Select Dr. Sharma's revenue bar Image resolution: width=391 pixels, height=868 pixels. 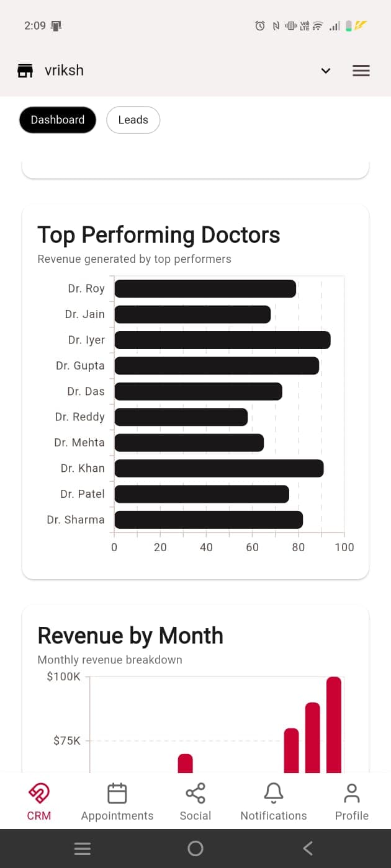pos(209,520)
